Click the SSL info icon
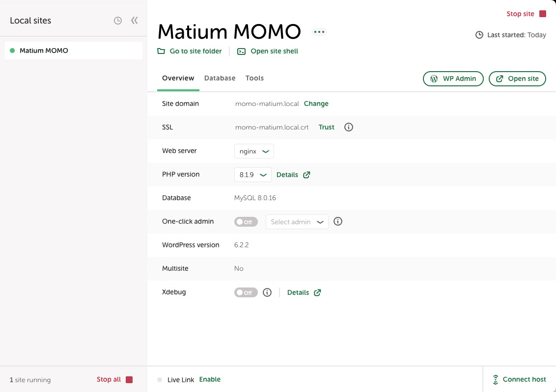 (x=349, y=127)
